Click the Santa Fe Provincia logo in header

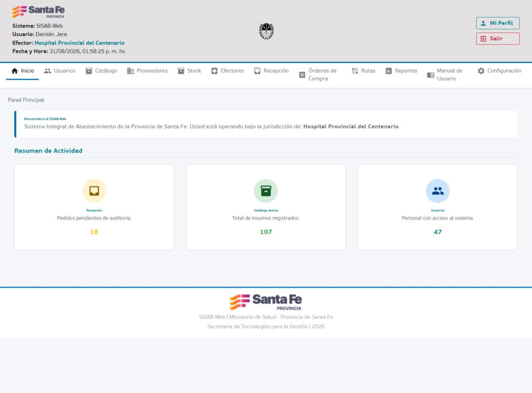39,12
